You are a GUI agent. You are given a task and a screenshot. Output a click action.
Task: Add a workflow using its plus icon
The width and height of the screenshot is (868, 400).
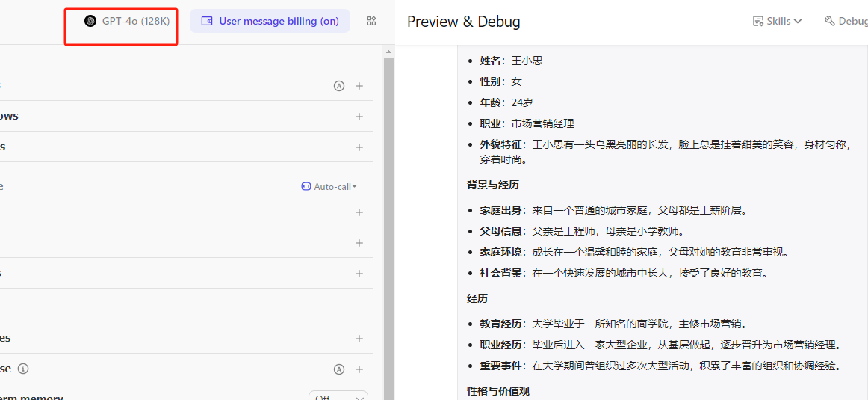coord(359,117)
